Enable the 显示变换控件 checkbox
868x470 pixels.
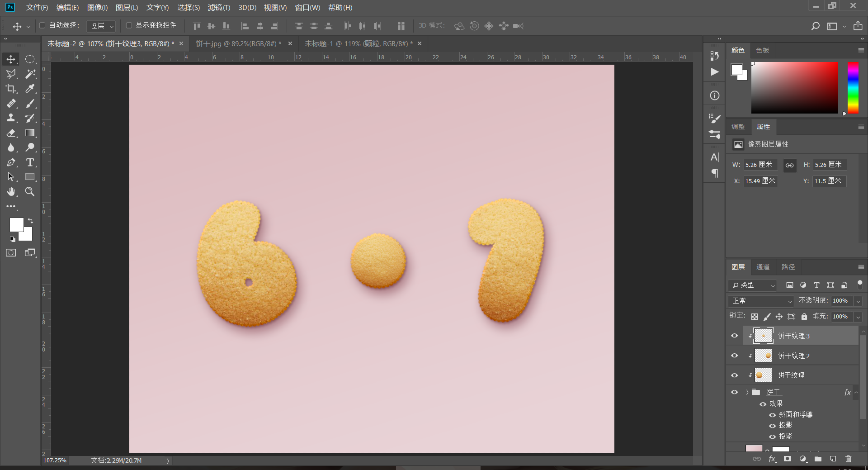[x=129, y=25]
